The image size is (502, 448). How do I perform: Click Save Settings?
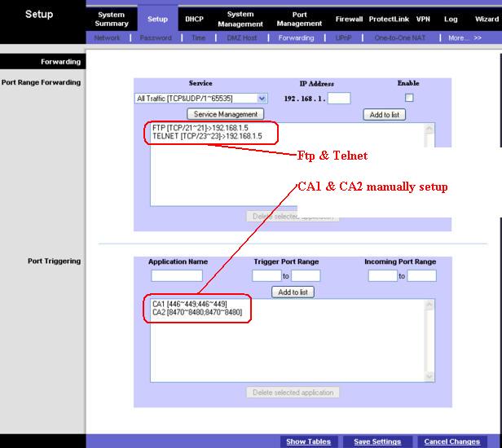377,441
